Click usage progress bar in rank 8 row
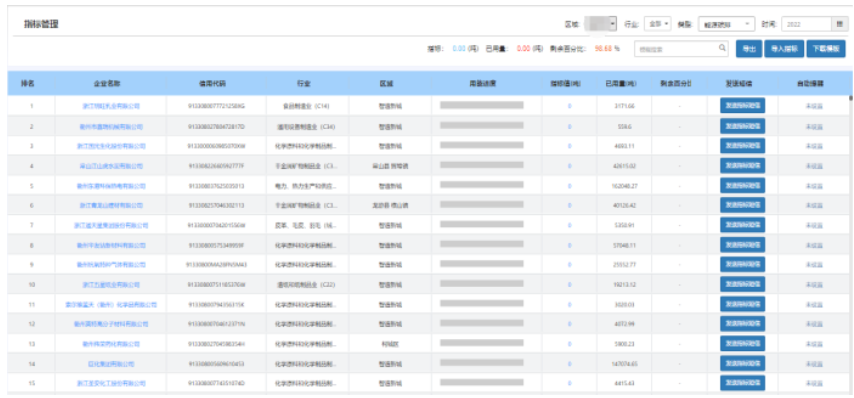 point(481,244)
